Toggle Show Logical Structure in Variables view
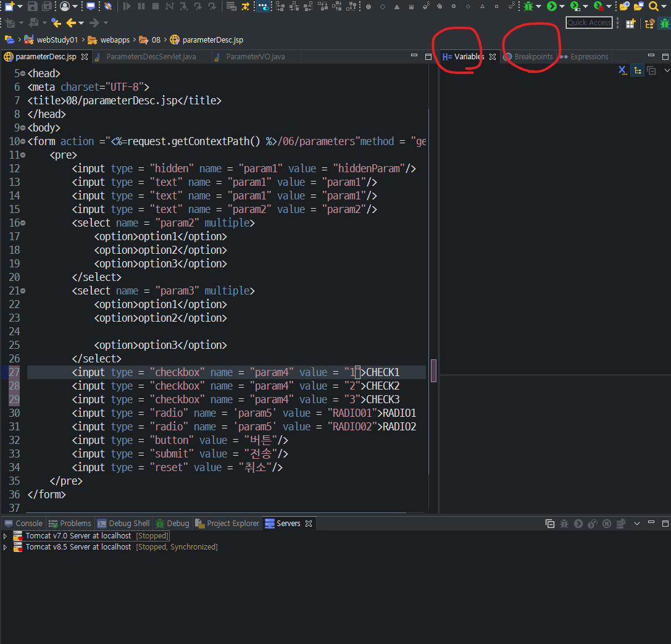The image size is (671, 644). pyautogui.click(x=638, y=70)
